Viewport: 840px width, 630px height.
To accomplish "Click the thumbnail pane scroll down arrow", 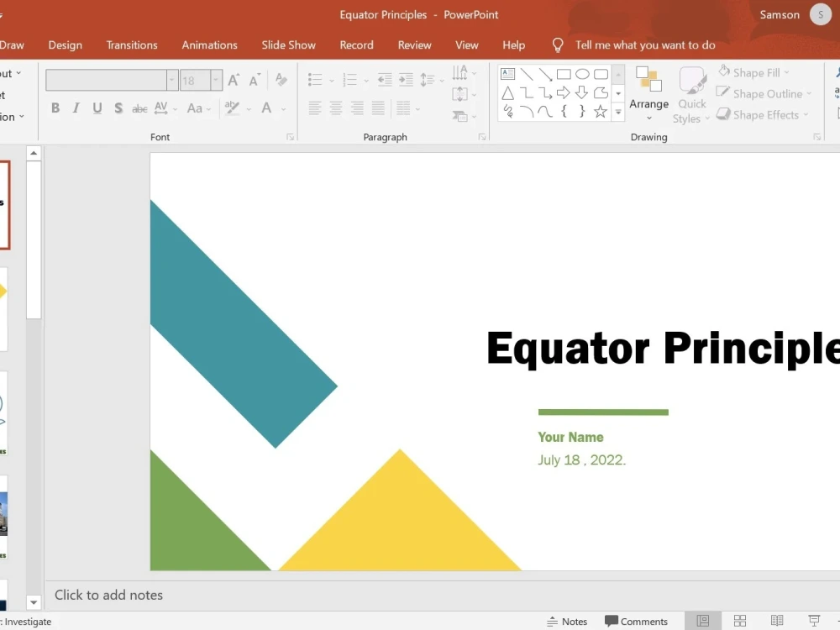I will [34, 602].
